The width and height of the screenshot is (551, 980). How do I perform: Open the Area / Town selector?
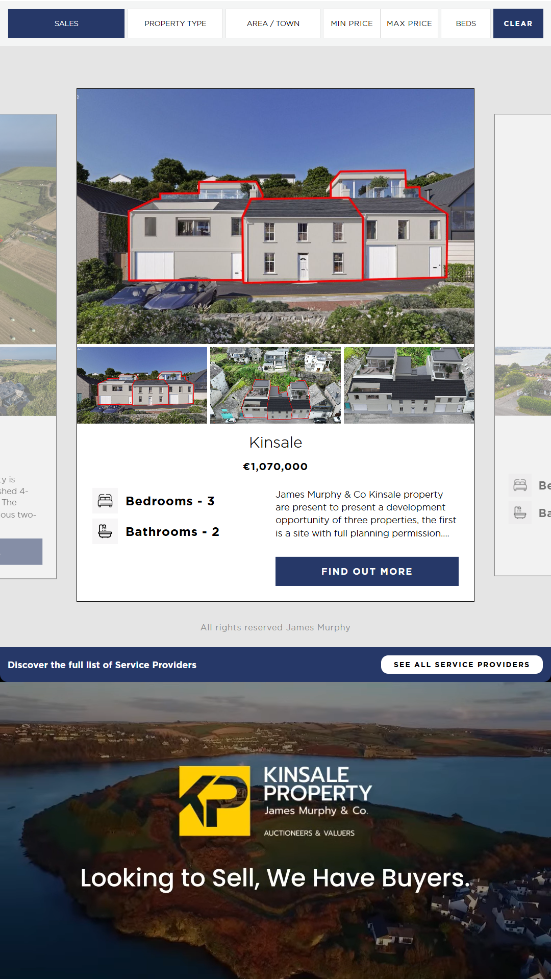[x=273, y=23]
